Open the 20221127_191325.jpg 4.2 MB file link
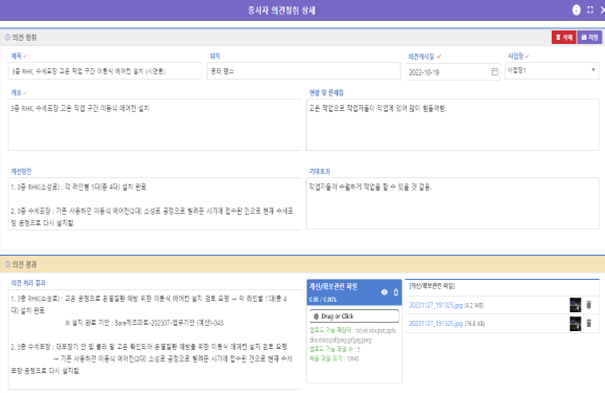605x393 pixels. point(436,305)
